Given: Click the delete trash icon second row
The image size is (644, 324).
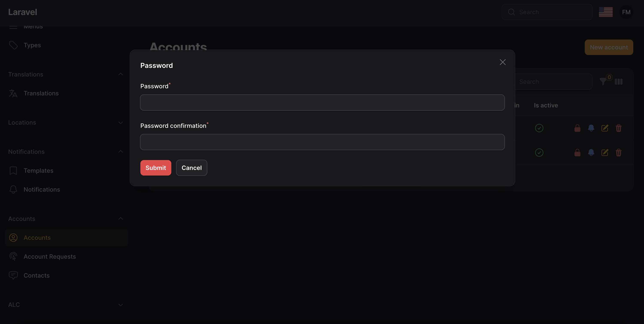Looking at the screenshot, I should (618, 153).
